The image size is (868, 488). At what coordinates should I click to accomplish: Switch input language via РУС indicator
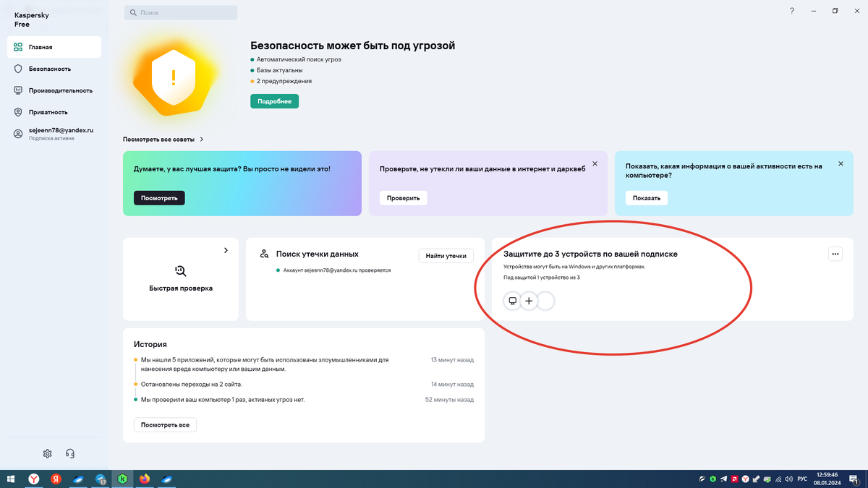coord(802,479)
